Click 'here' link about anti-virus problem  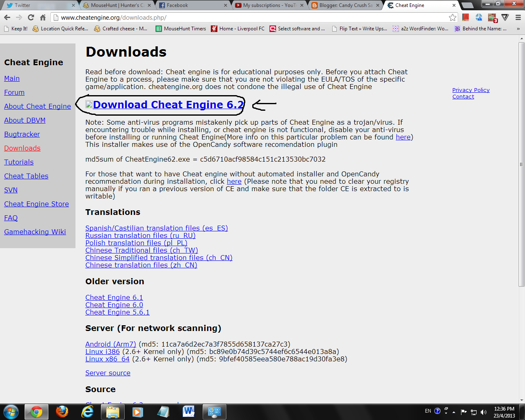tap(403, 137)
